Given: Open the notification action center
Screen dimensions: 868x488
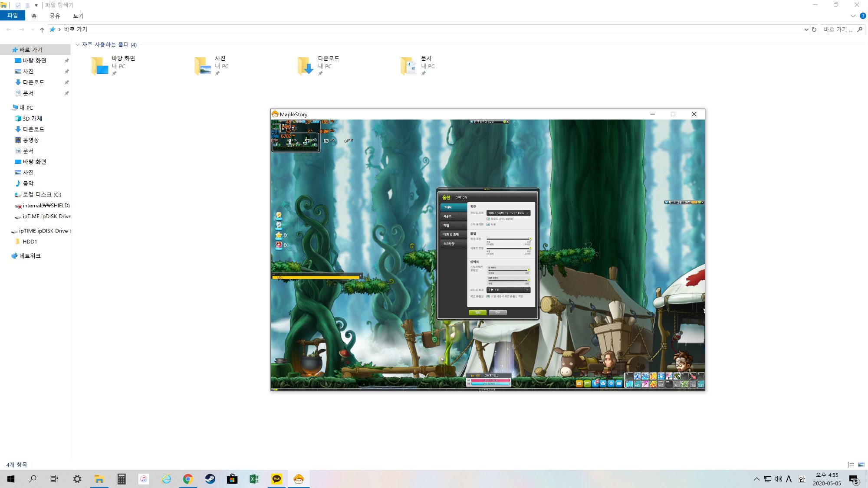Looking at the screenshot, I should pos(854,479).
